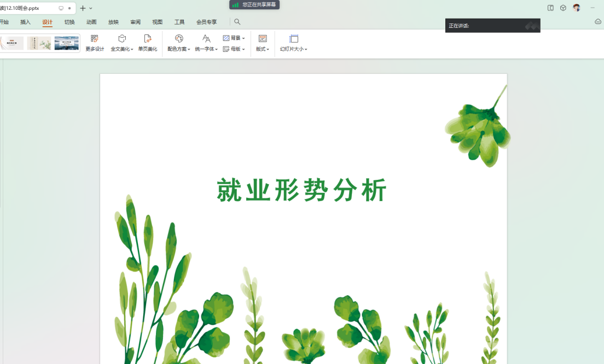
Task: Apply the blue landscape design thumbnail
Action: point(66,43)
